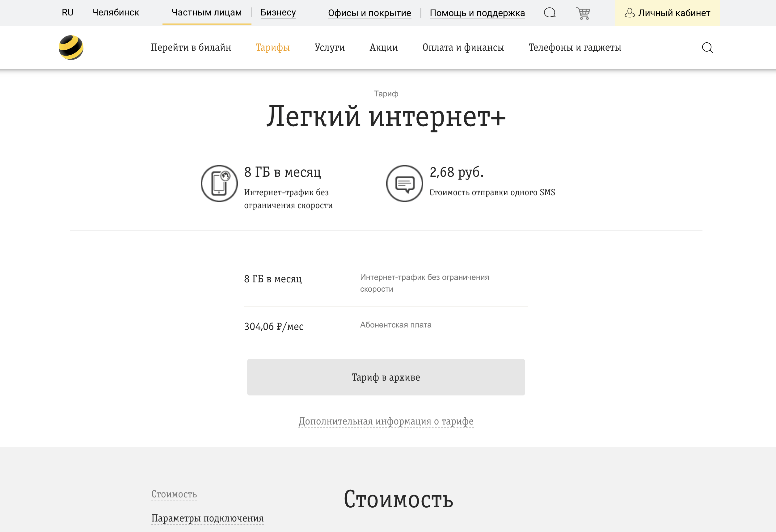Open Помощь и поддержка
776x532 pixels.
point(478,13)
